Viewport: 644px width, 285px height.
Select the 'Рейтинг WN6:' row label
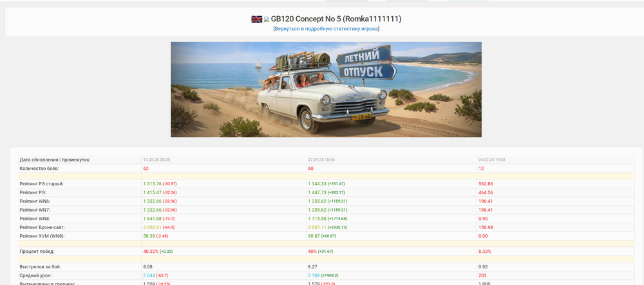[x=35, y=201]
